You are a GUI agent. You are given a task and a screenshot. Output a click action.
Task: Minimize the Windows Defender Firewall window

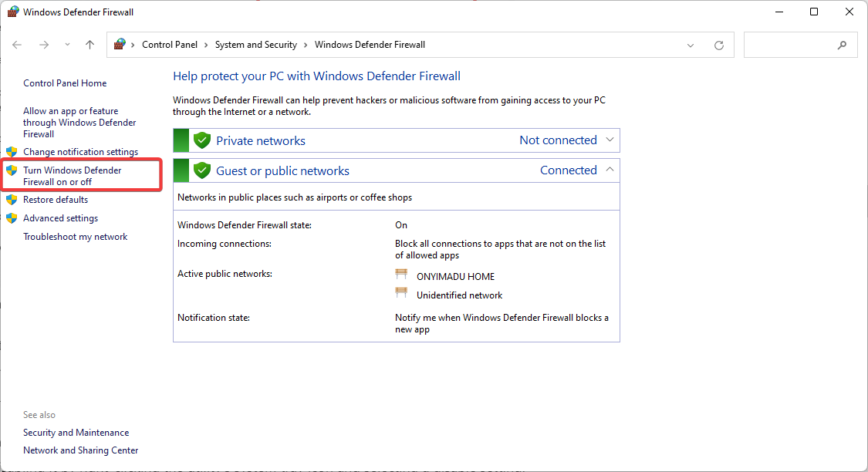tap(779, 12)
